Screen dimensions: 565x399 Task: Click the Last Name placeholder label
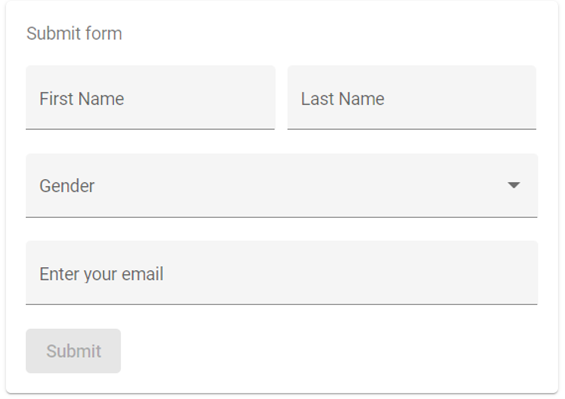click(x=343, y=99)
